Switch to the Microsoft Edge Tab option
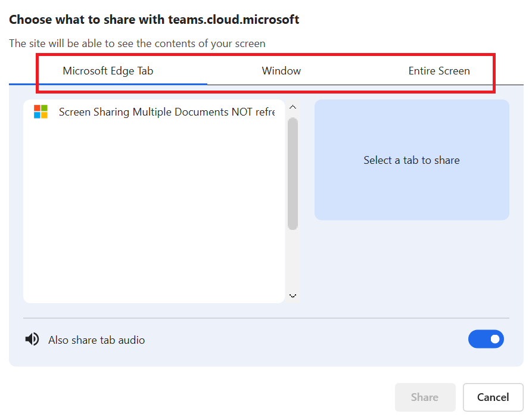Screen dimensions: 532x420 pos(108,71)
